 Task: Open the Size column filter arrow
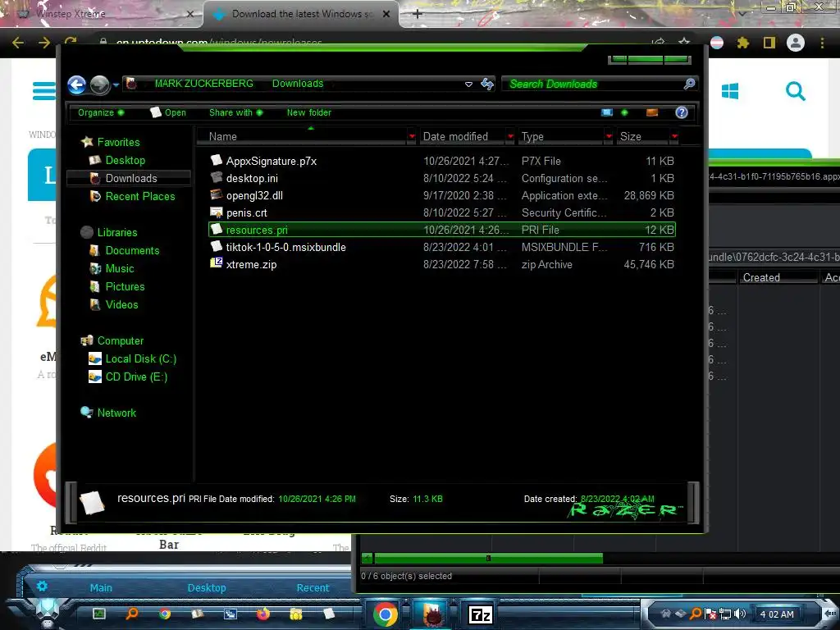click(674, 137)
